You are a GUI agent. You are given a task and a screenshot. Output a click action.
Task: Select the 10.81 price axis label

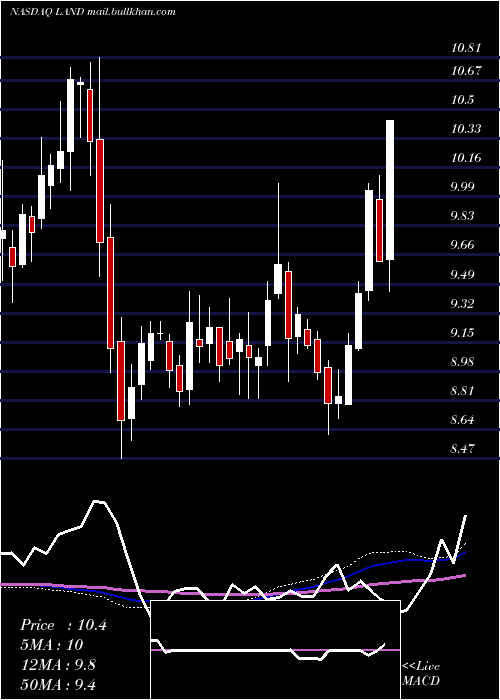[x=466, y=48]
